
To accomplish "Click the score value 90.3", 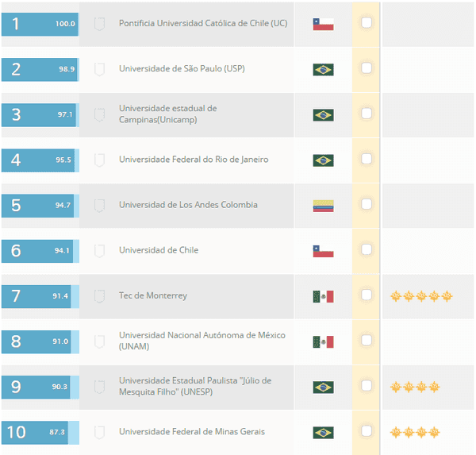I will point(59,387).
